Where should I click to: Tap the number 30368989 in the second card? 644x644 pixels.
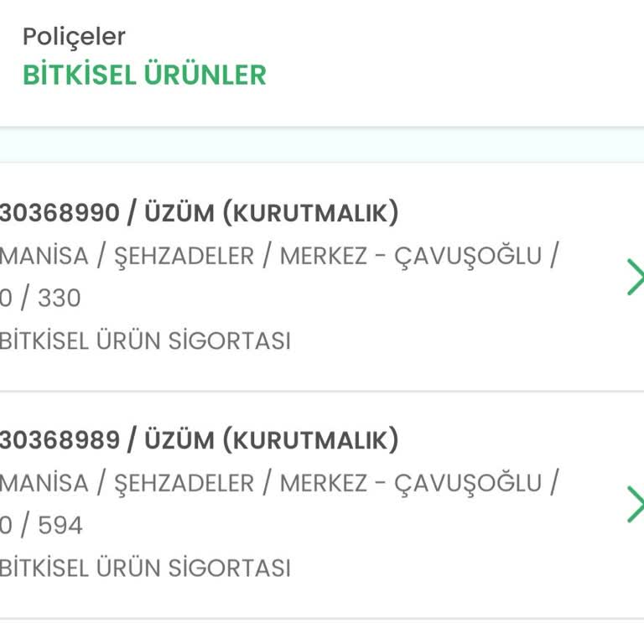click(60, 439)
